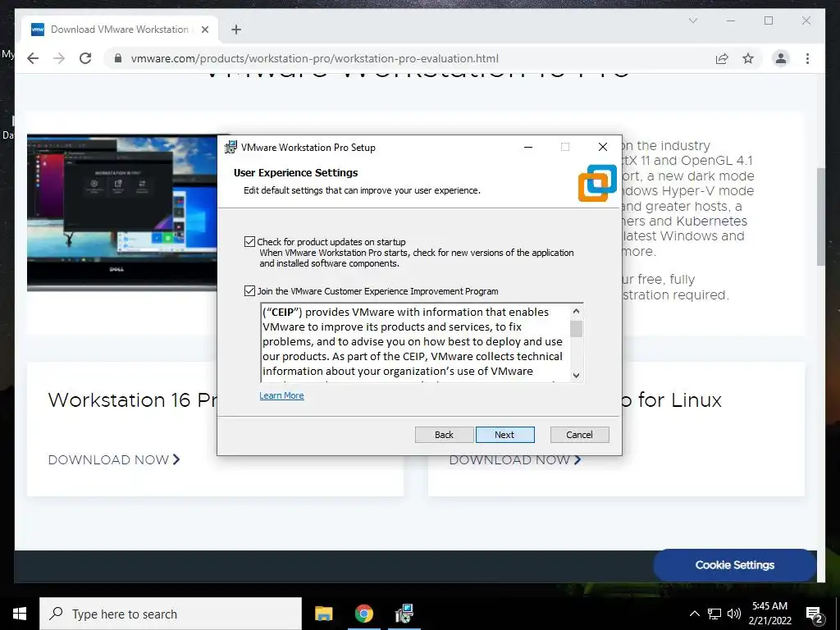The width and height of the screenshot is (840, 630).
Task: Open the Learn More link
Action: [281, 395]
